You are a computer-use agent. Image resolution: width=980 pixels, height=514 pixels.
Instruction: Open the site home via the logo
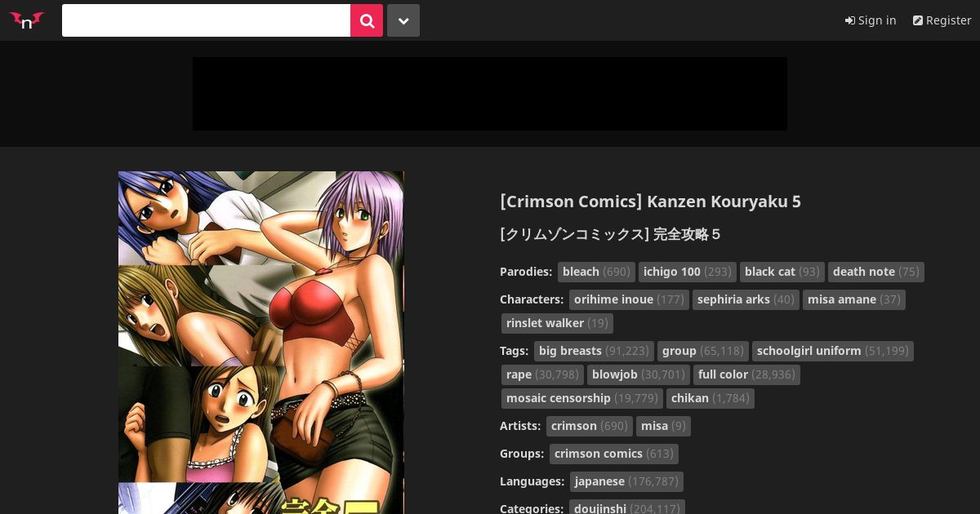27,20
